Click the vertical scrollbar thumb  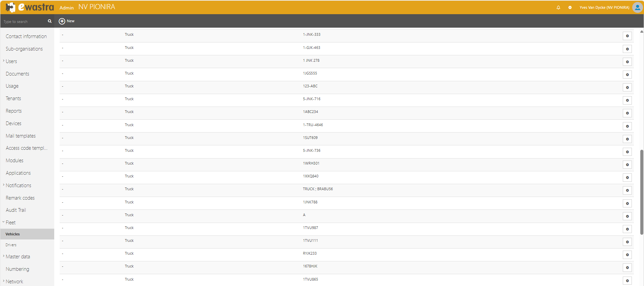[642, 192]
